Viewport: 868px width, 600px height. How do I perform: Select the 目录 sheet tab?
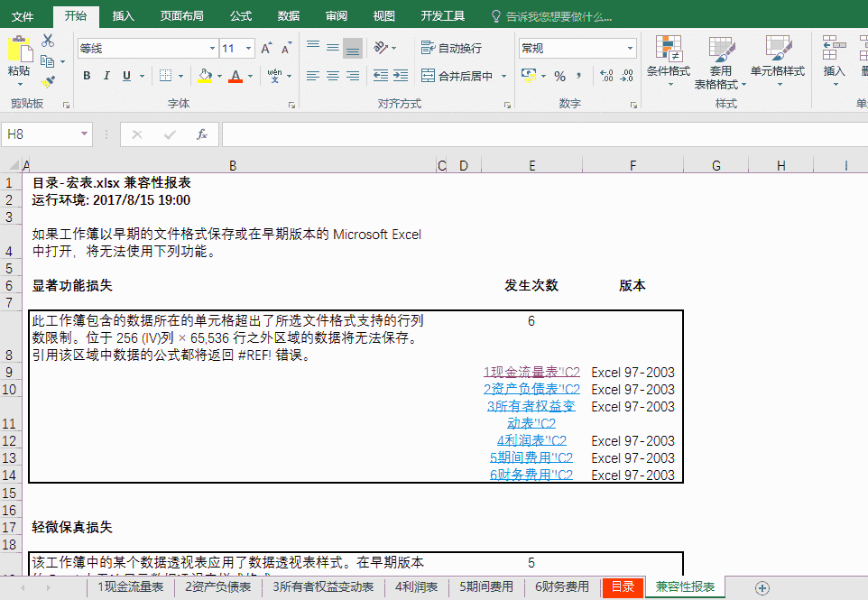pos(623,587)
